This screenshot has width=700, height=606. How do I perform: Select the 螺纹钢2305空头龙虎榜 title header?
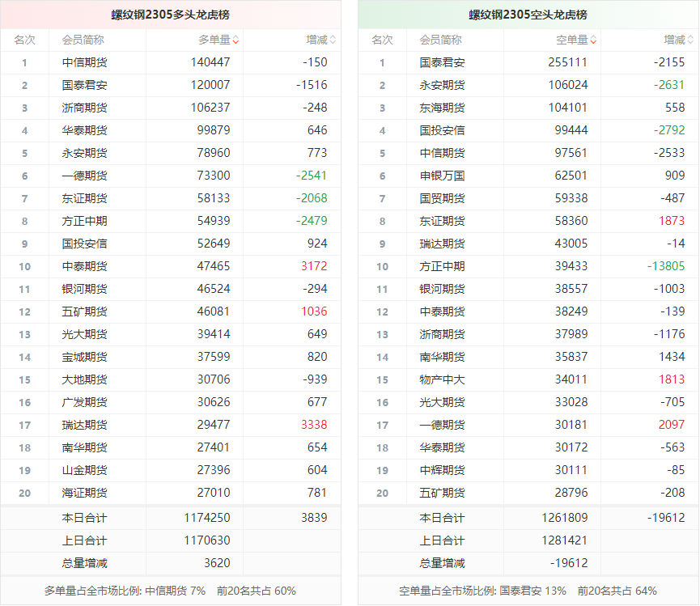point(528,15)
